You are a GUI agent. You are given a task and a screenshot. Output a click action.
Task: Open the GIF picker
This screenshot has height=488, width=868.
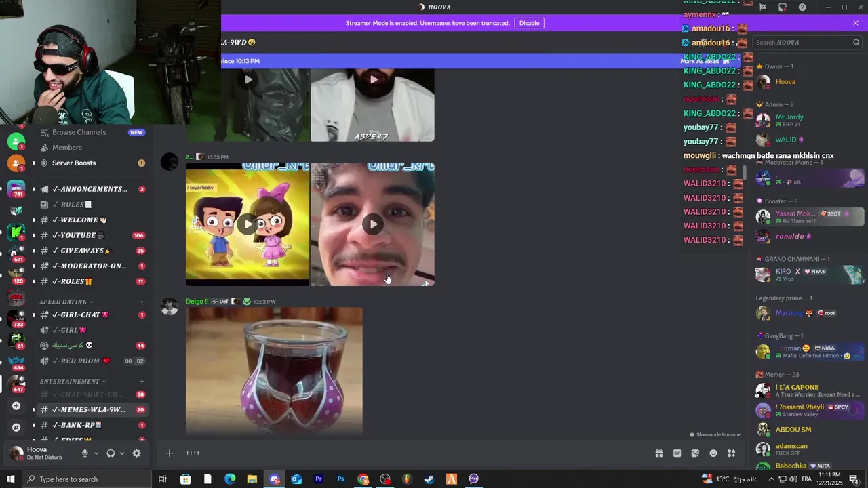677,453
